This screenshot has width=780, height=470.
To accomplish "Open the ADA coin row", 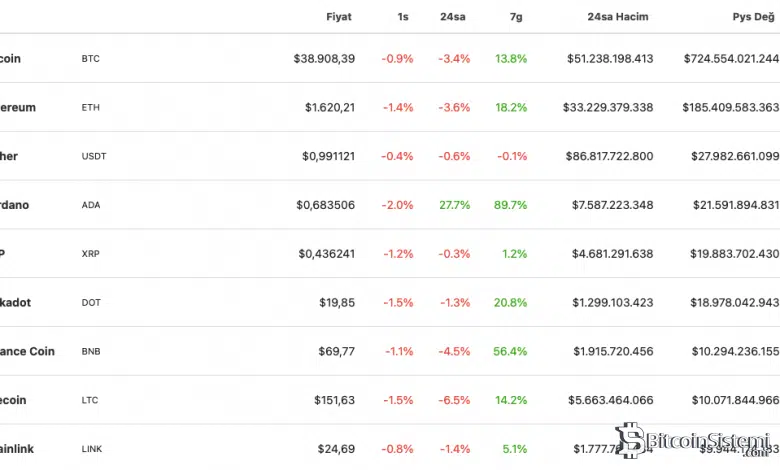I will pos(91,205).
